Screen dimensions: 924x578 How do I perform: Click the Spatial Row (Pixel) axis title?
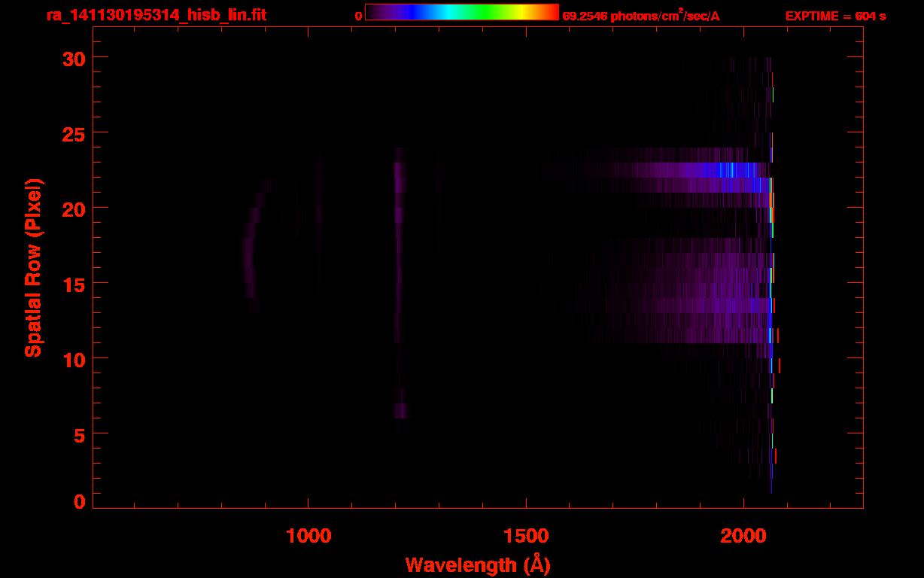tap(33, 267)
